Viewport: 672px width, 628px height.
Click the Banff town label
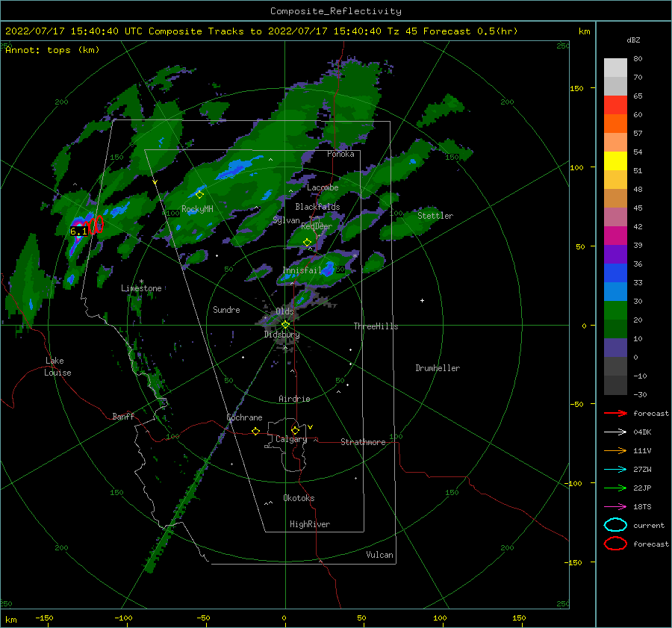pyautogui.click(x=123, y=416)
